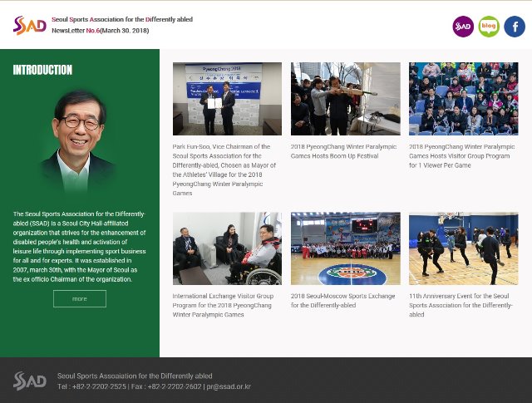Viewport: 532px width, 403px height.
Task: Click the pr@ssad.or.kr email address
Action: coord(229,386)
